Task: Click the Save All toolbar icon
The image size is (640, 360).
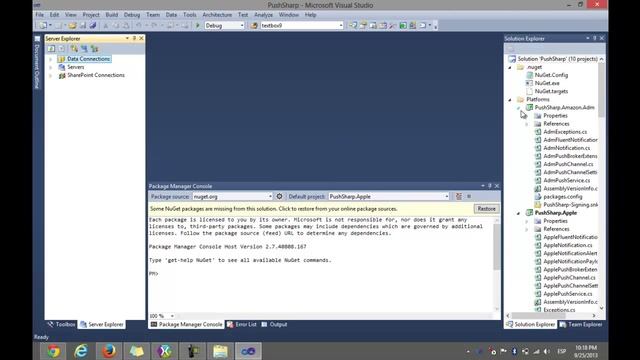Action: [93, 25]
